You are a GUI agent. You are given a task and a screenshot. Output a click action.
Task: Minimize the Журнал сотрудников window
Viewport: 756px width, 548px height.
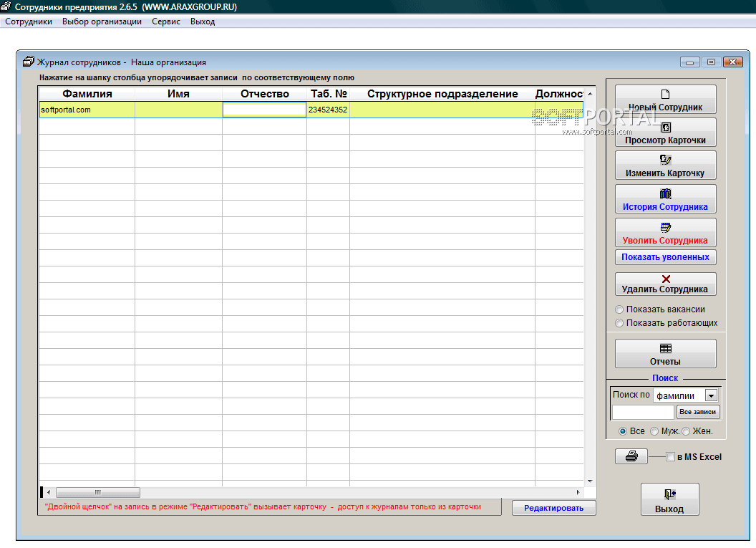[x=689, y=62]
